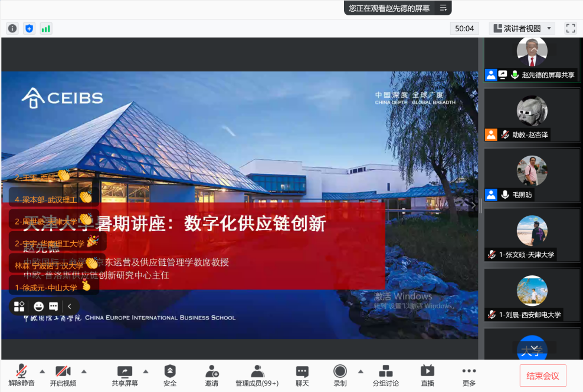Open the 直播 live streaming icon
This screenshot has width=583, height=392.
pyautogui.click(x=427, y=375)
